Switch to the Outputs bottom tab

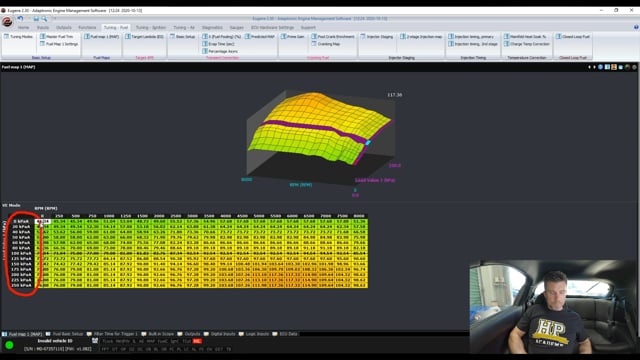[189, 334]
